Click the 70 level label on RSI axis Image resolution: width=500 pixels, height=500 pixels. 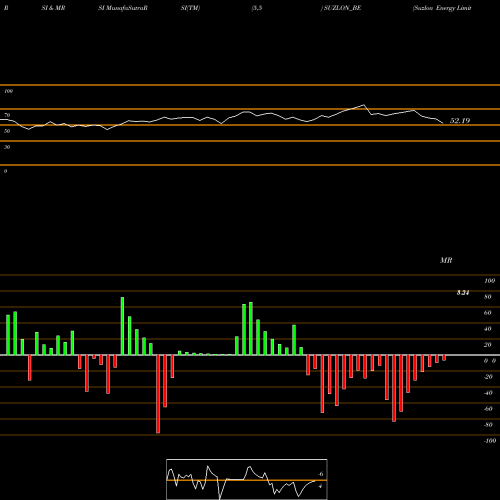coord(7,115)
